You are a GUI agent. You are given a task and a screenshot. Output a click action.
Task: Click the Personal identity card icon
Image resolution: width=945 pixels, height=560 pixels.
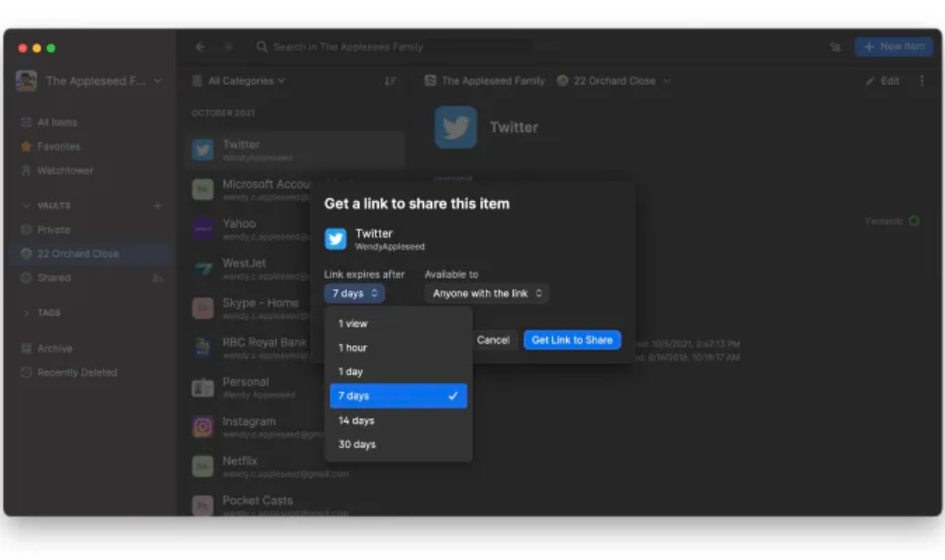click(x=202, y=387)
